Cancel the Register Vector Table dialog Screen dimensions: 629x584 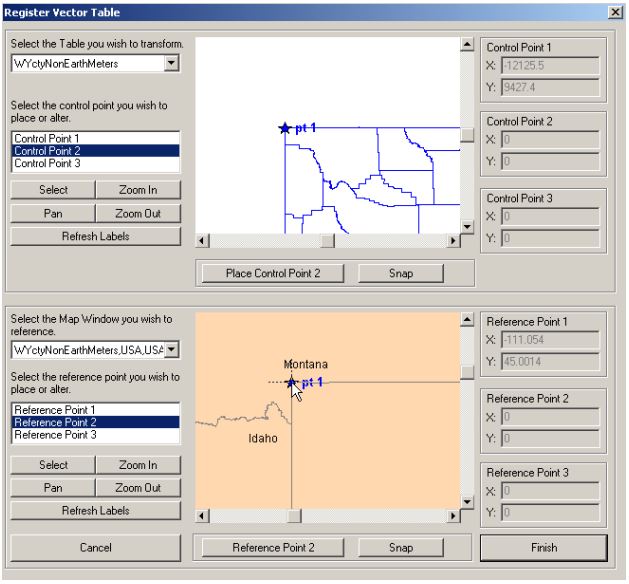(95, 548)
